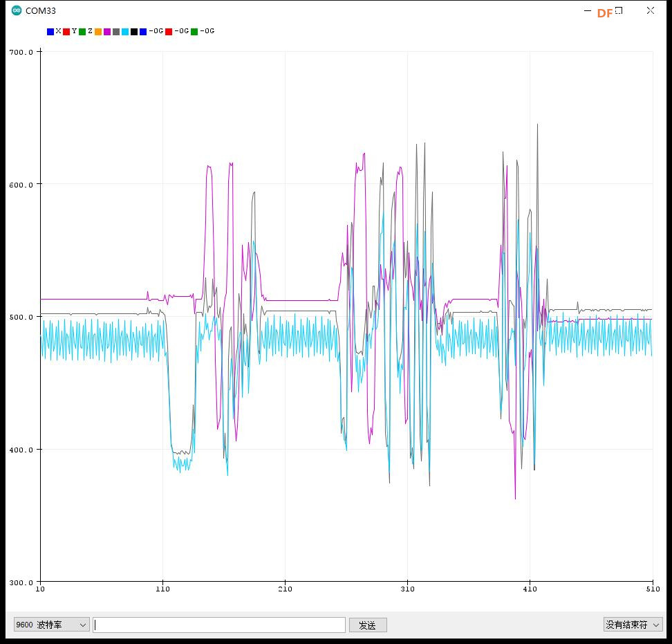Click the orange legend swatch
672x644 pixels.
click(x=98, y=32)
